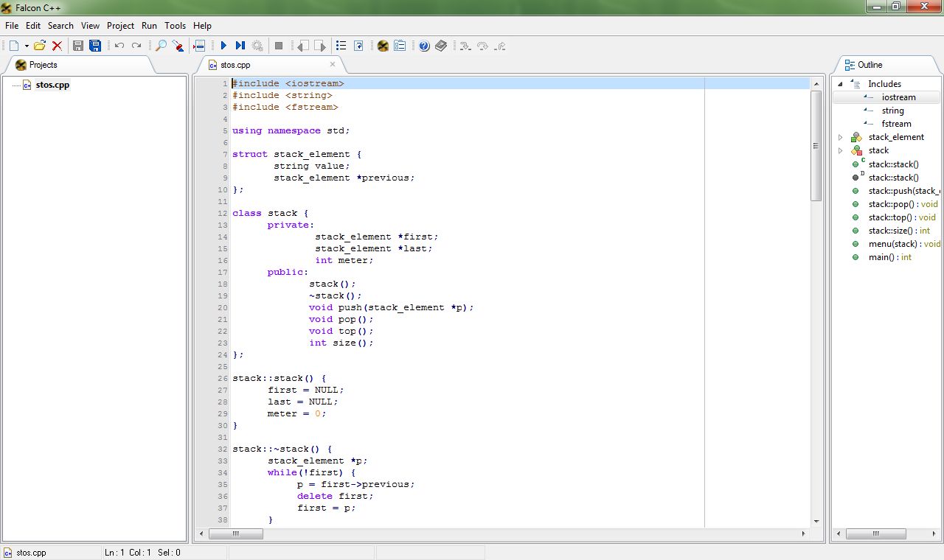Open compiler settings gear
944x560 pixels.
click(257, 45)
